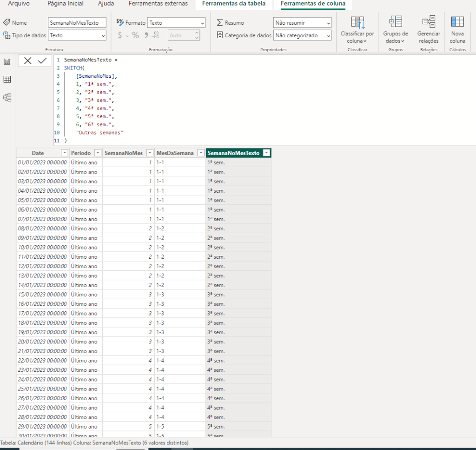
Task: Open Gerenciar relações
Action: 429,29
